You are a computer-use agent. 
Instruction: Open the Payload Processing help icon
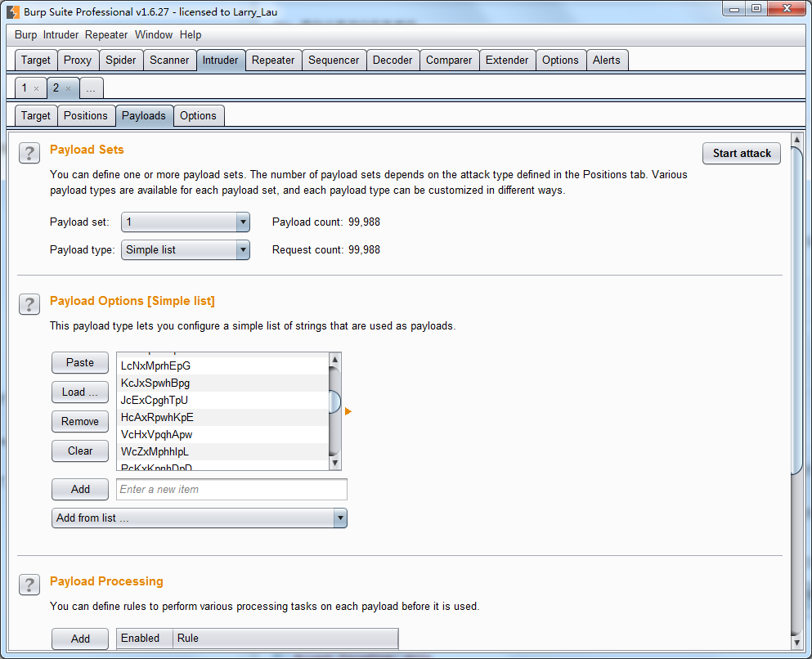[29, 585]
